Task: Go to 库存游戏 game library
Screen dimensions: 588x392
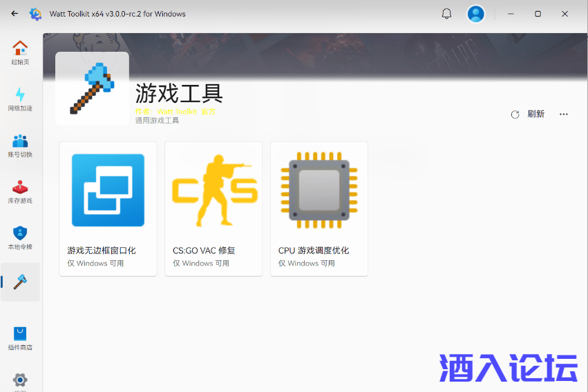Action: tap(20, 191)
